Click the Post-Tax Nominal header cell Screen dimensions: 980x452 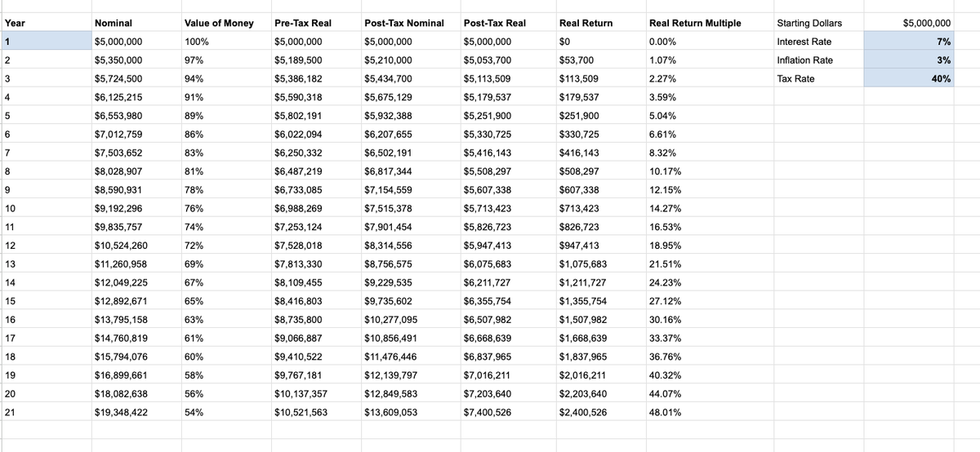pos(408,22)
